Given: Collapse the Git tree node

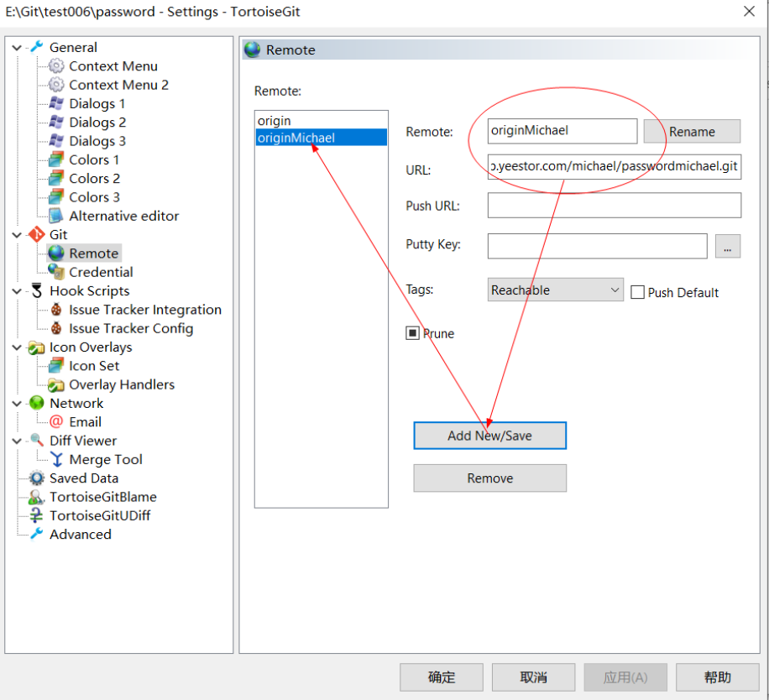Looking at the screenshot, I should 17,235.
